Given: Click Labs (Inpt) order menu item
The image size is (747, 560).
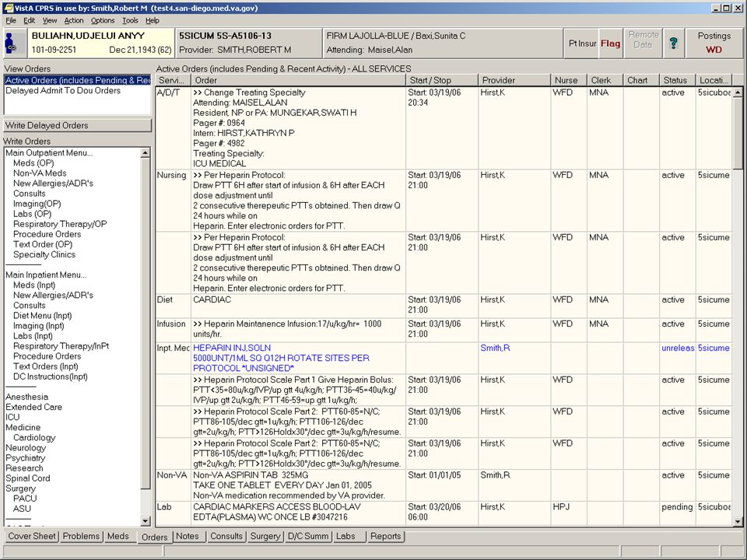Looking at the screenshot, I should coord(33,336).
